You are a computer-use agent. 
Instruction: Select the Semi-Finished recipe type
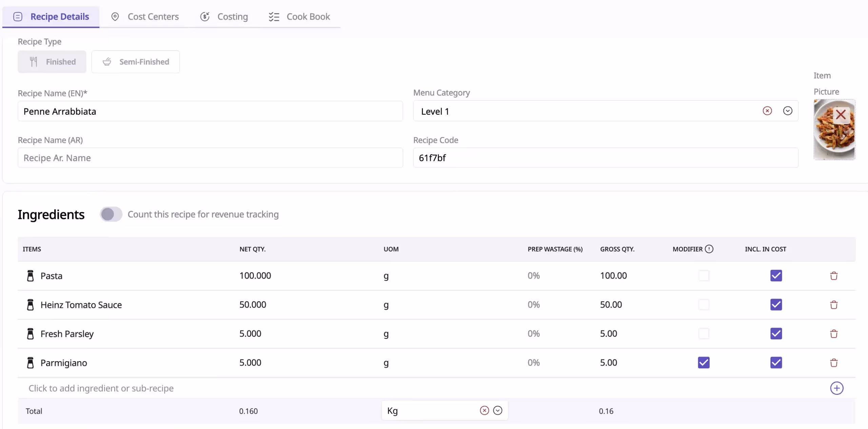(135, 61)
